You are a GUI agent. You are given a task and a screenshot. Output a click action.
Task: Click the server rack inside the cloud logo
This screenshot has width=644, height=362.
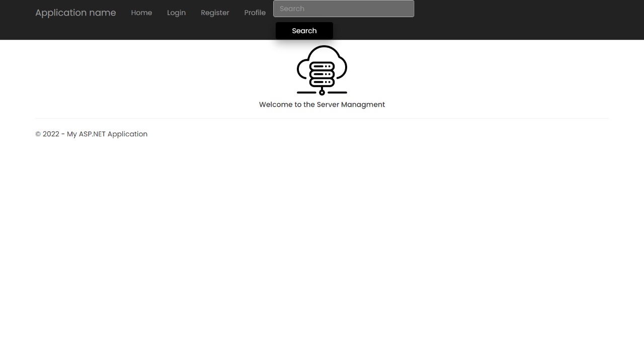[x=322, y=74]
